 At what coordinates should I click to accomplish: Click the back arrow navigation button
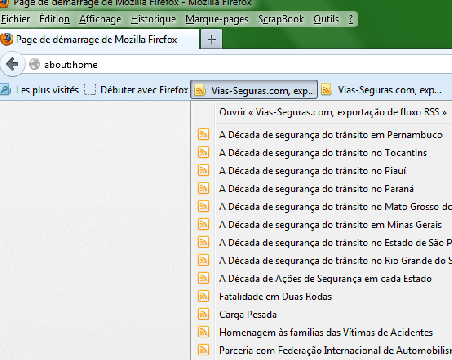coord(12,64)
